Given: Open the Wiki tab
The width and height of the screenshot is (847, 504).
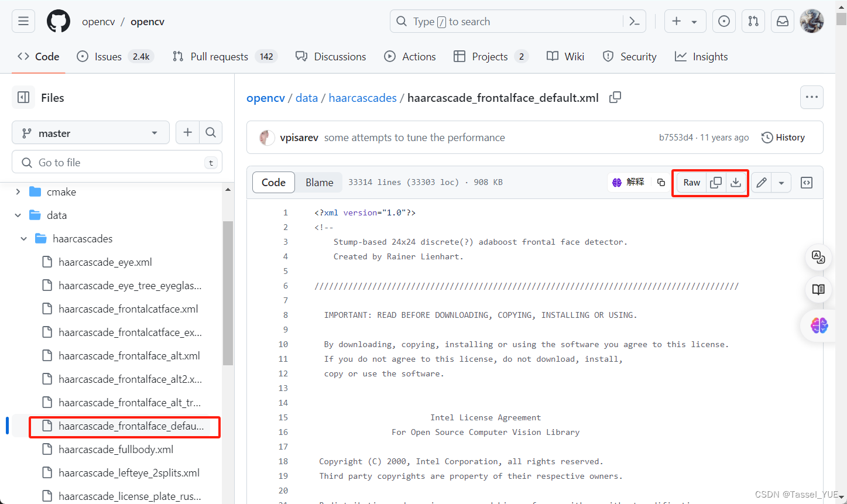Looking at the screenshot, I should 565,56.
